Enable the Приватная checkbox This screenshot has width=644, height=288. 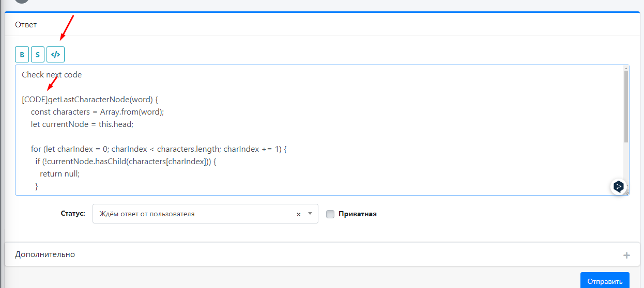(x=330, y=214)
